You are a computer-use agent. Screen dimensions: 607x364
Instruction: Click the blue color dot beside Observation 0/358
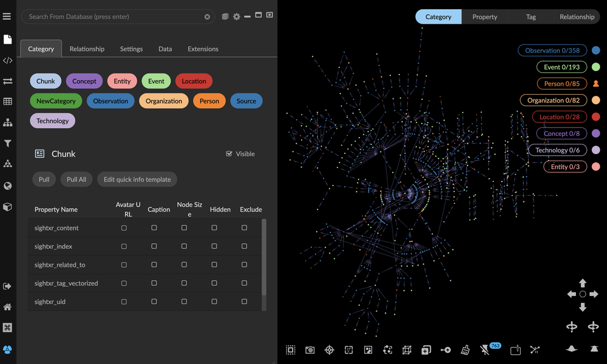[597, 50]
